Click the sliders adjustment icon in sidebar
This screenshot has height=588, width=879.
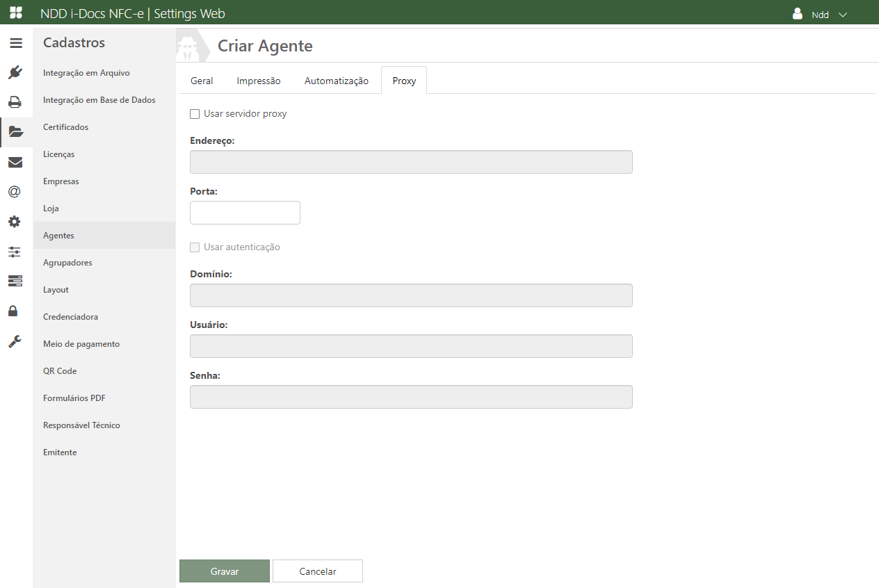15,252
